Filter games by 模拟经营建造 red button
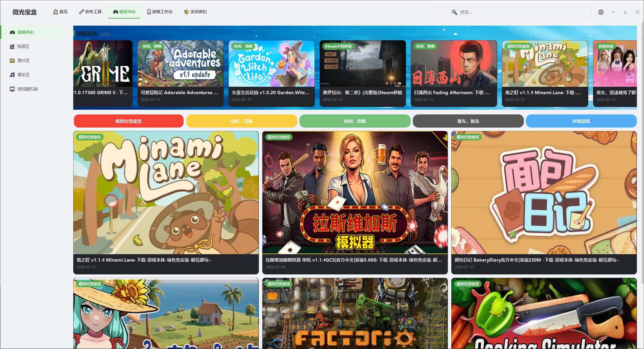Screen dimensions: 644x349 click(x=129, y=121)
